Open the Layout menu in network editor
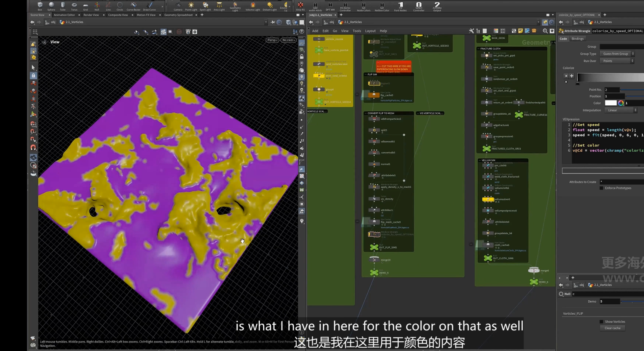644x351 pixels. [x=370, y=31]
